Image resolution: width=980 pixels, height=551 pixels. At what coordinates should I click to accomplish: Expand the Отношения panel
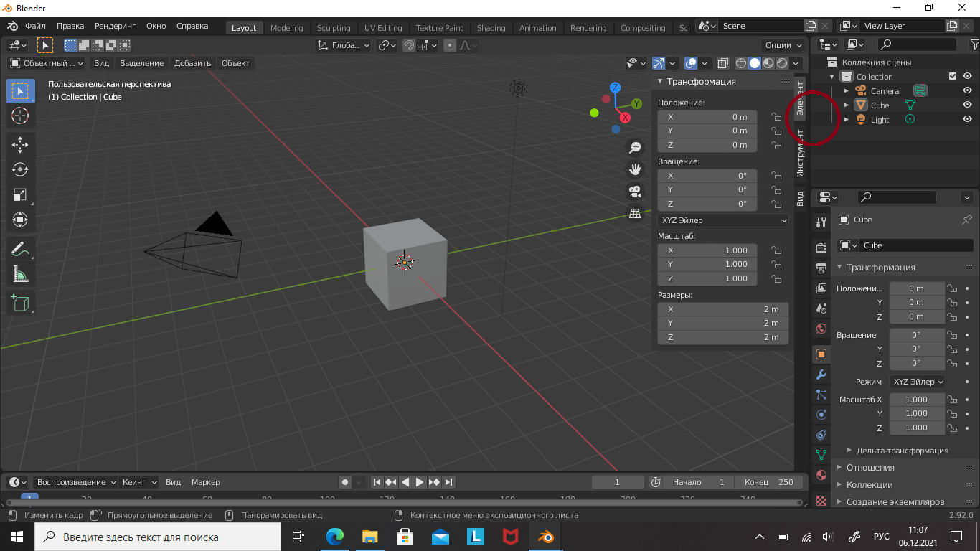[x=870, y=468]
